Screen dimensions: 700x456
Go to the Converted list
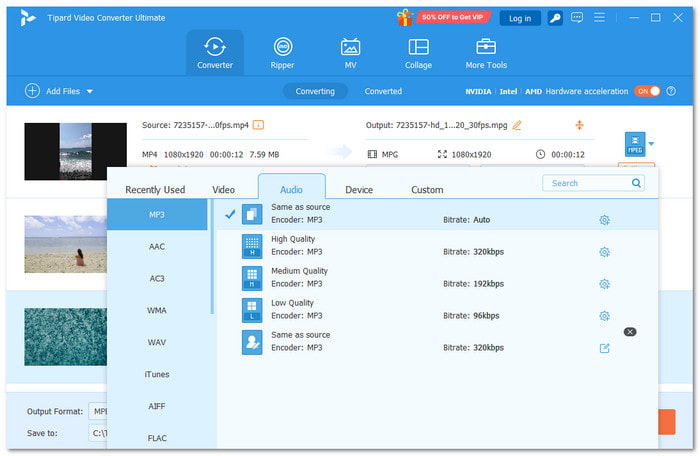tap(383, 91)
